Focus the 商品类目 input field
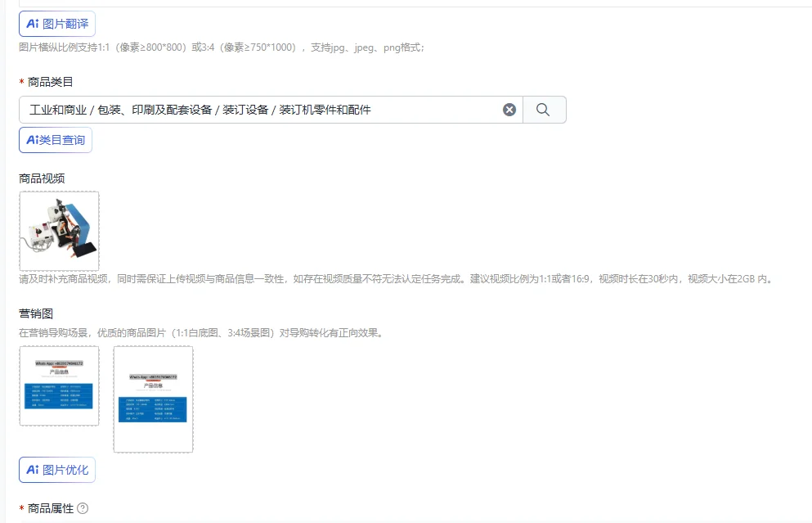Viewport: 812px width, 523px height. [271, 110]
